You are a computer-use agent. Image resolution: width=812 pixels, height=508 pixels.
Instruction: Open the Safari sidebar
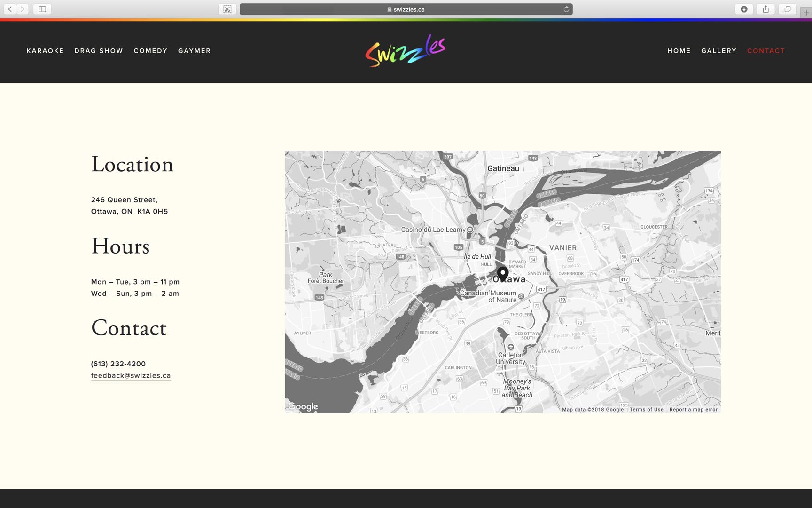click(x=43, y=8)
